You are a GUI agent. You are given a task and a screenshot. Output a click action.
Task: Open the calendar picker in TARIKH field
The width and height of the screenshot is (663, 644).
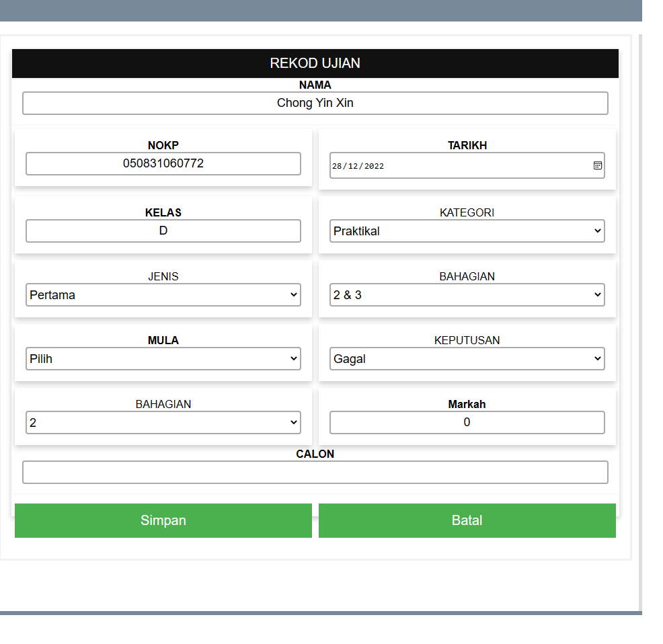coord(597,165)
